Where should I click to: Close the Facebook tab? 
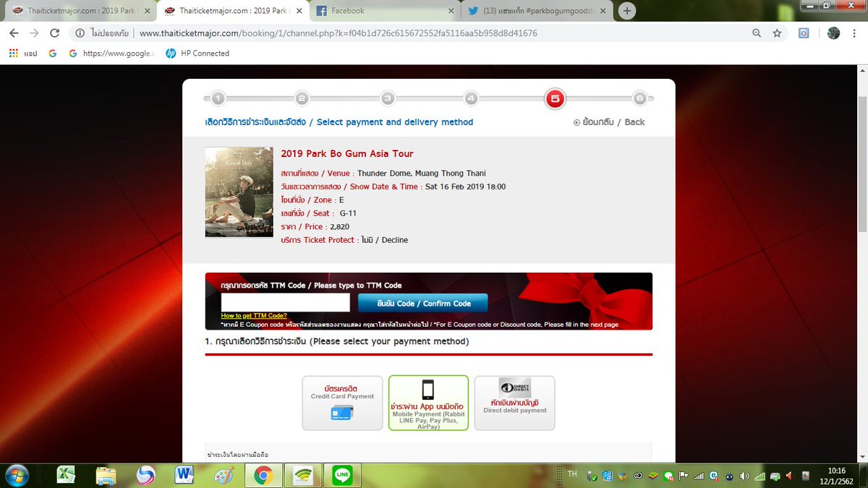(x=450, y=11)
